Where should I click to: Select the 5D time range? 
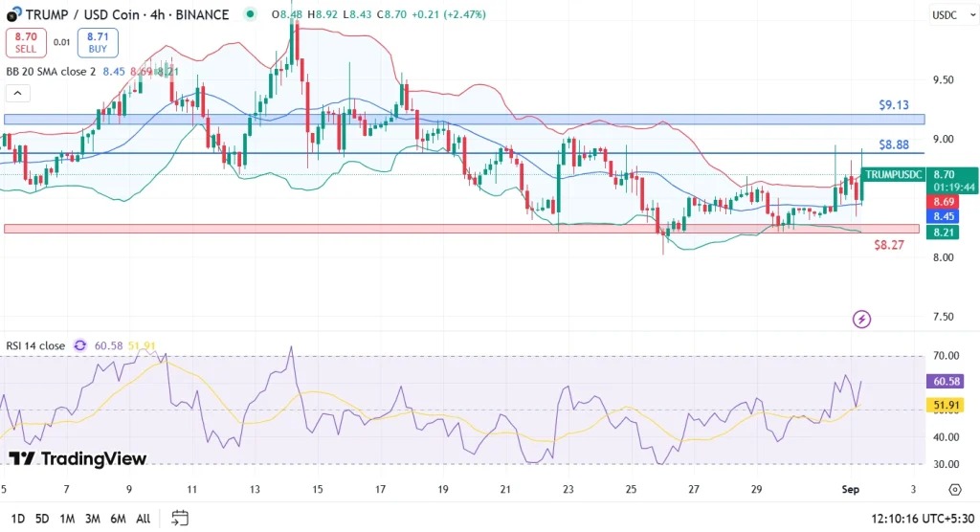tap(41, 518)
